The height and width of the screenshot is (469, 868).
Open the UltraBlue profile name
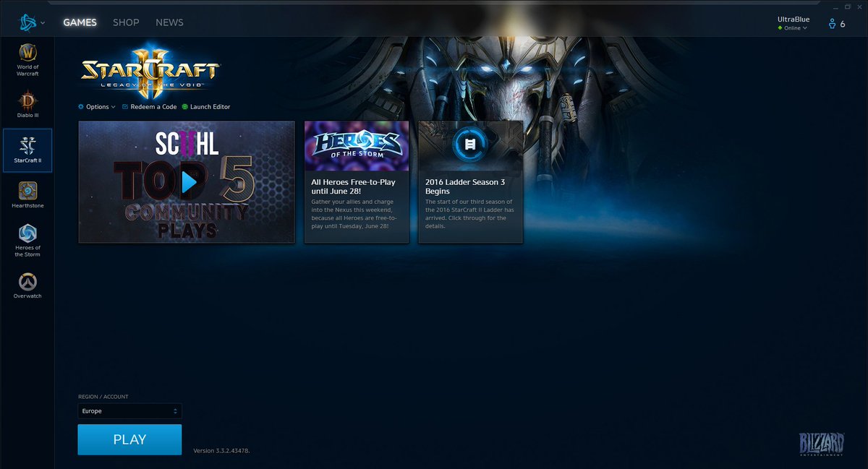(793, 20)
